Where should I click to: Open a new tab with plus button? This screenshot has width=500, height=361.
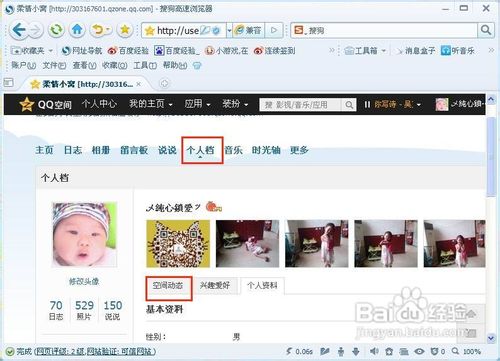pos(164,83)
